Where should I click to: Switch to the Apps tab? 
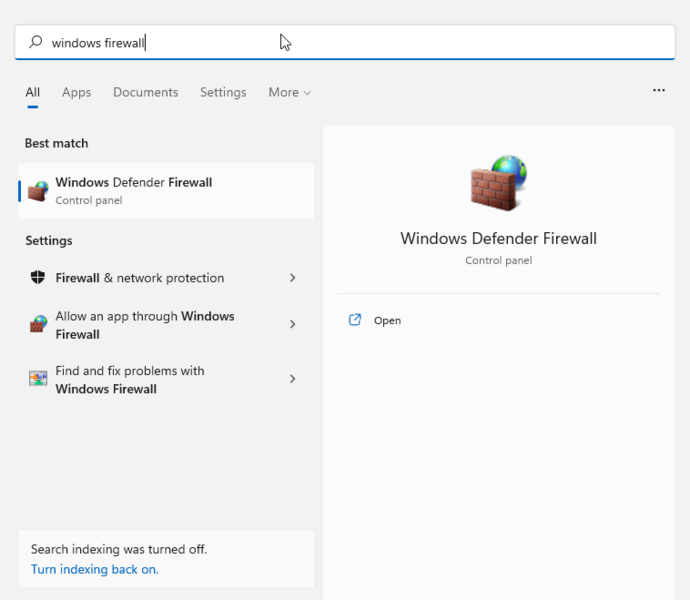(x=77, y=92)
